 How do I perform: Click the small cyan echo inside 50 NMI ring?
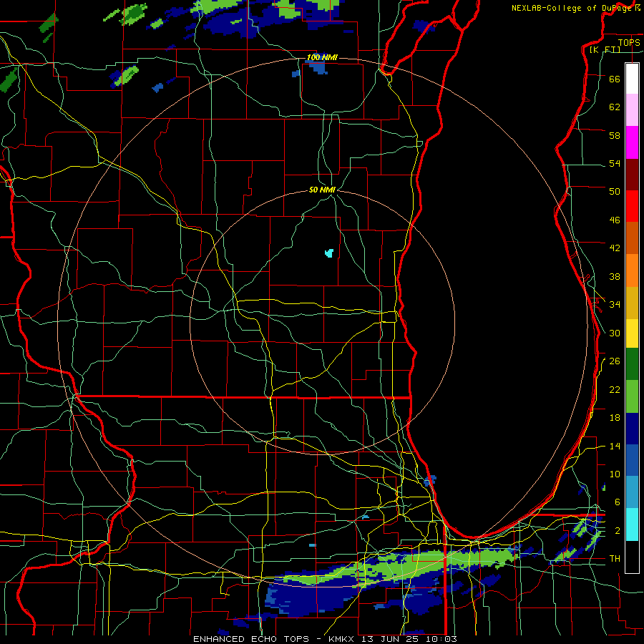tap(329, 253)
